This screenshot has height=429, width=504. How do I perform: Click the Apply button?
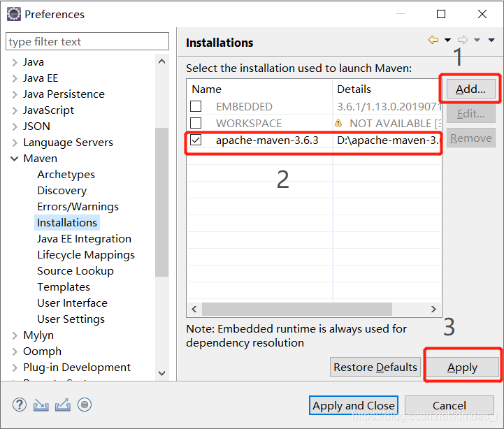pyautogui.click(x=462, y=367)
